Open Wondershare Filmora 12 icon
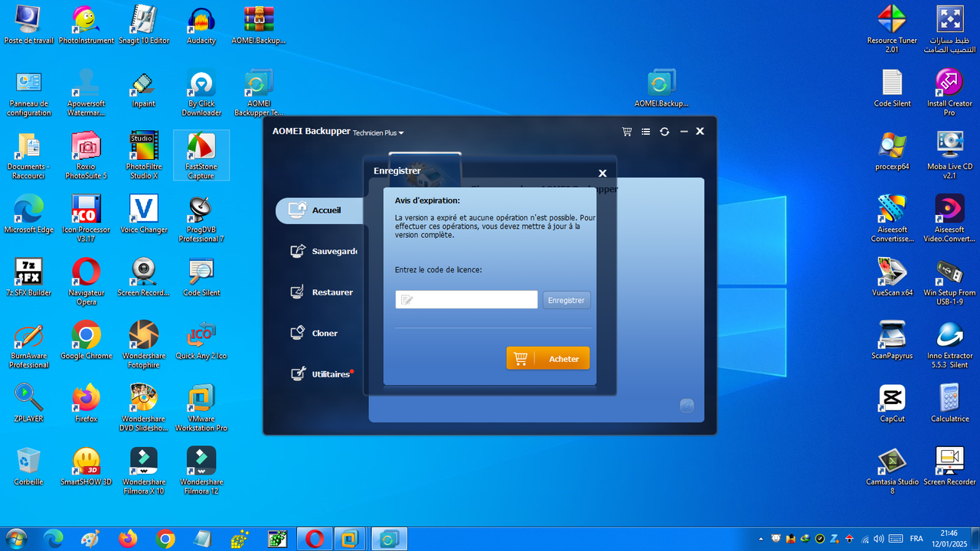This screenshot has width=980, height=551. click(201, 471)
